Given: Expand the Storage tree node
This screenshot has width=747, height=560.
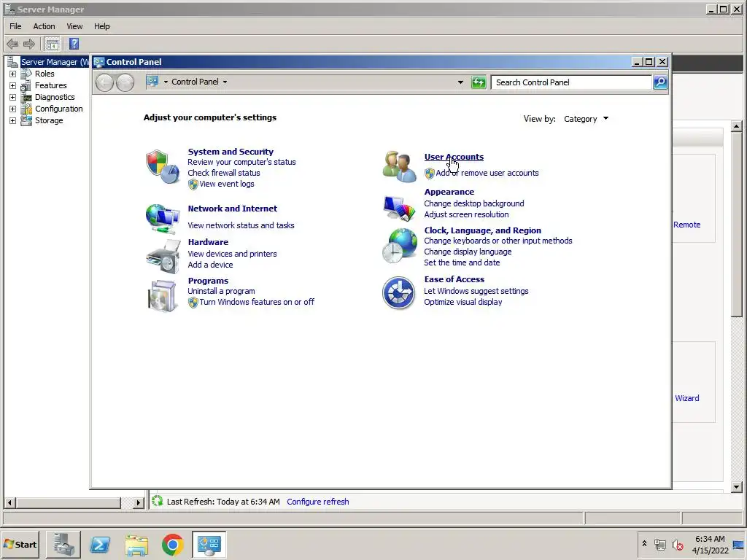Looking at the screenshot, I should 12,120.
